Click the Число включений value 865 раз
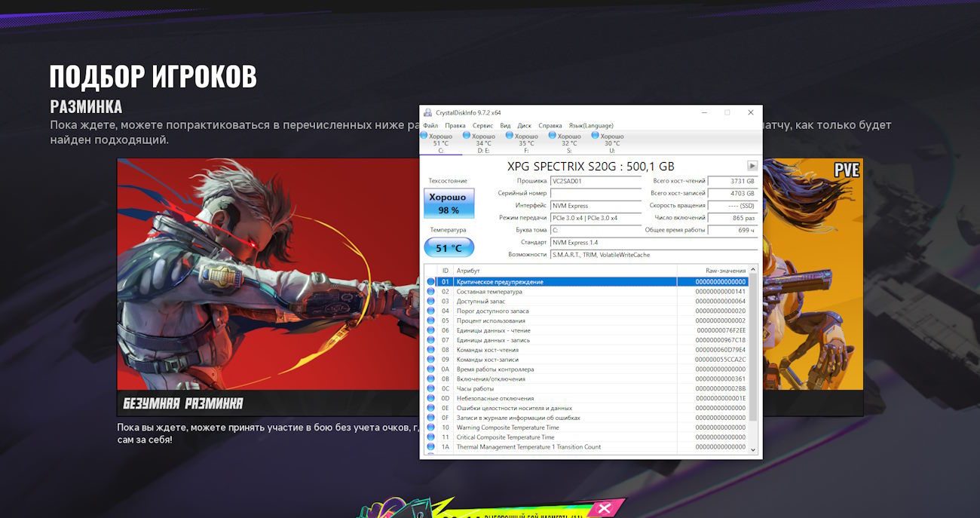Viewport: 980px width, 518px height. (732, 218)
